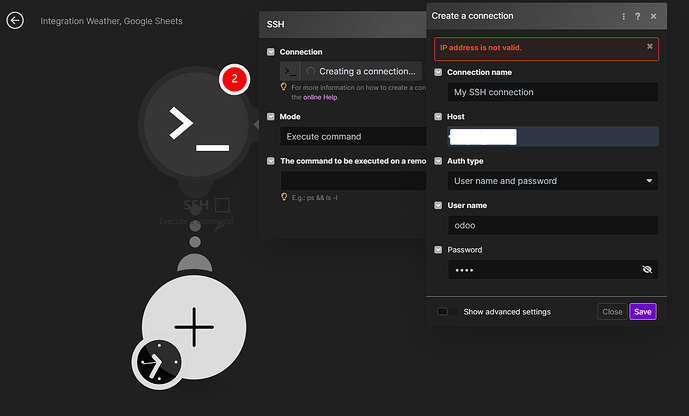Edit the User name field containing odoo
Viewport: 689px width, 416px height.
pos(553,225)
